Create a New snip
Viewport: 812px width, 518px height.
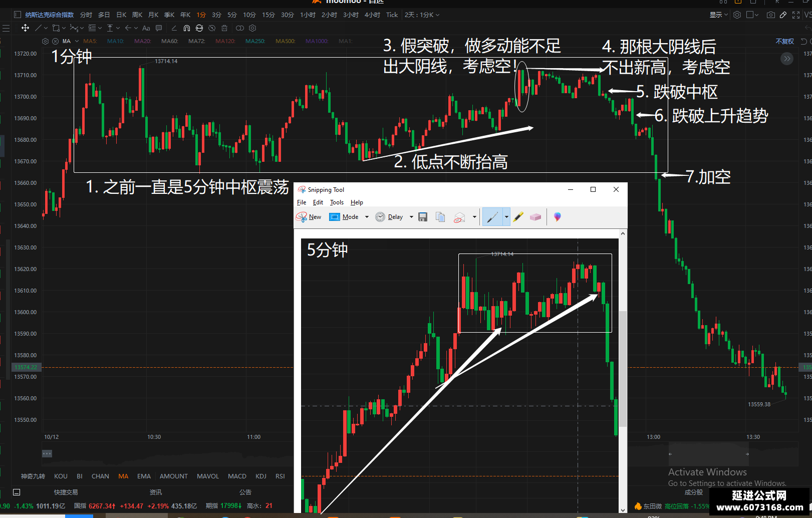pyautogui.click(x=309, y=217)
